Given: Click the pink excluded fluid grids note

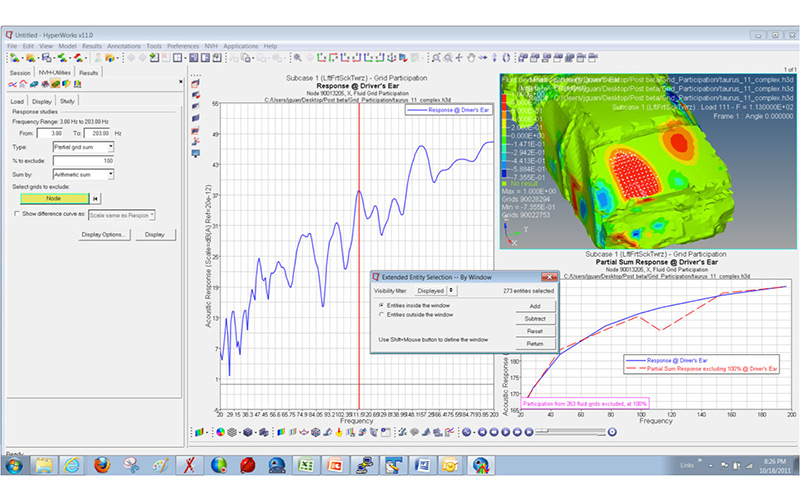Looking at the screenshot, I should [x=585, y=404].
